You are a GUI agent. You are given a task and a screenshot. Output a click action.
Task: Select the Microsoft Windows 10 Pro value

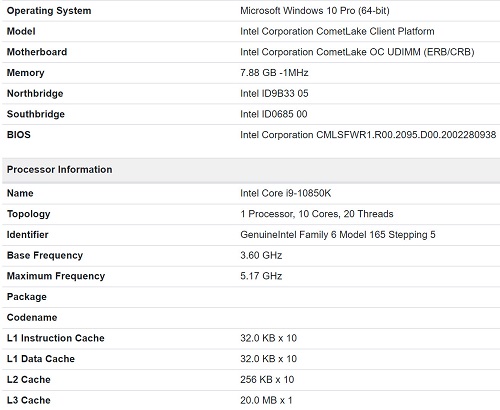[315, 11]
